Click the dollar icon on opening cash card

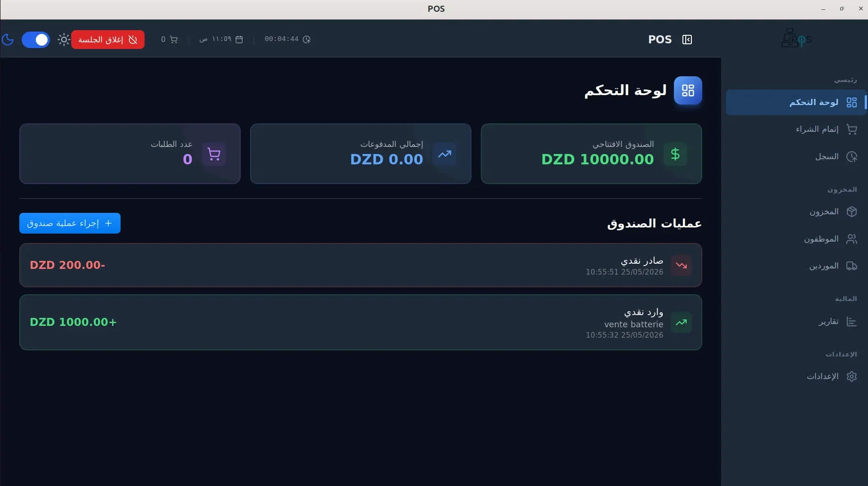pyautogui.click(x=675, y=154)
